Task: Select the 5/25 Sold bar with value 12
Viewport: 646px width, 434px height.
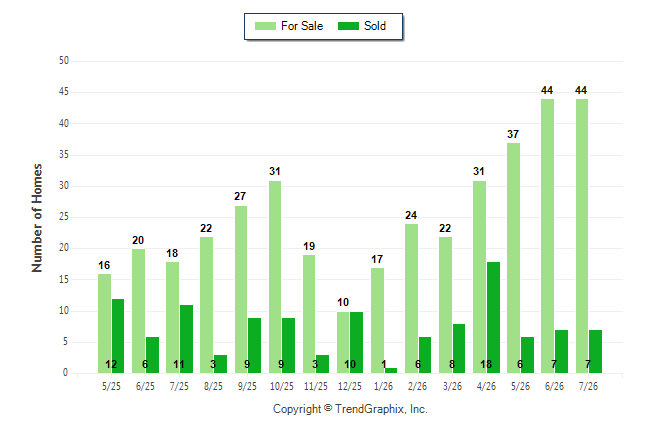Action: 118,336
